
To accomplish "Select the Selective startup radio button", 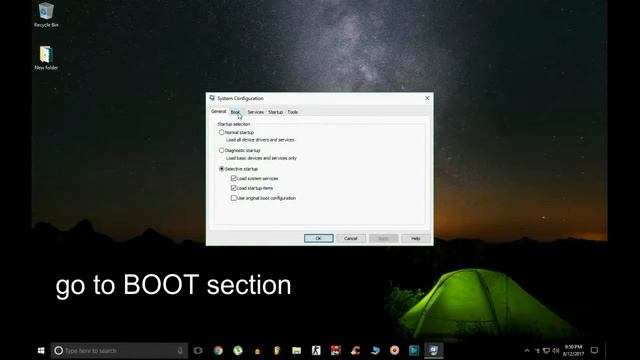I will click(x=222, y=169).
